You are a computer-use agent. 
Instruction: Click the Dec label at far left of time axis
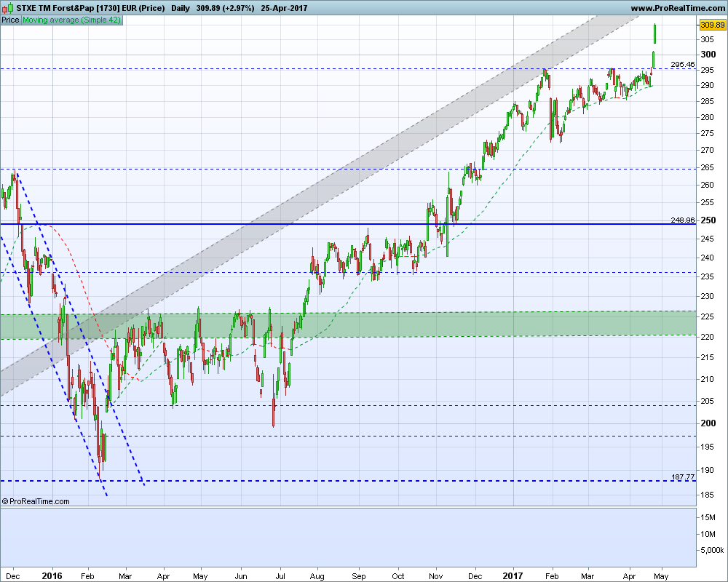click(x=13, y=576)
